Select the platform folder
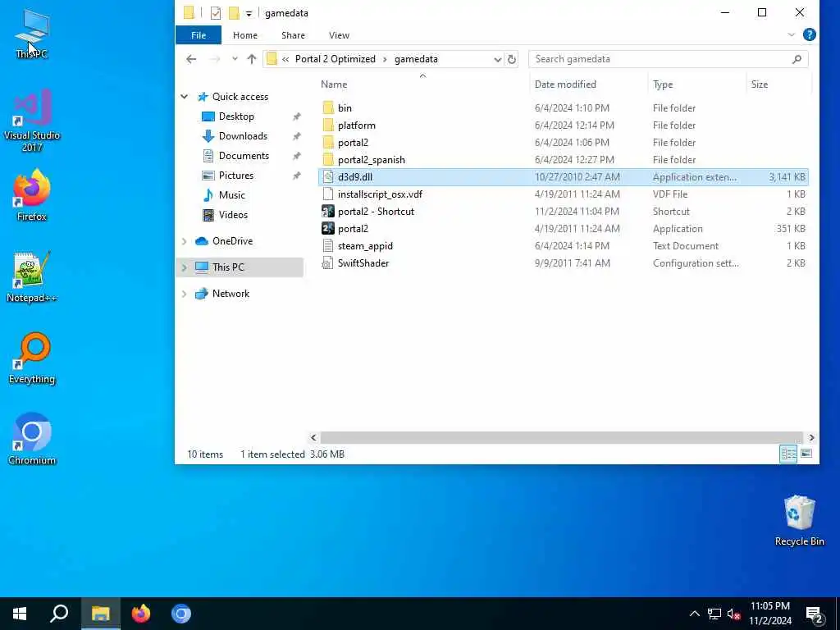This screenshot has width=840, height=630. [x=563, y=126]
